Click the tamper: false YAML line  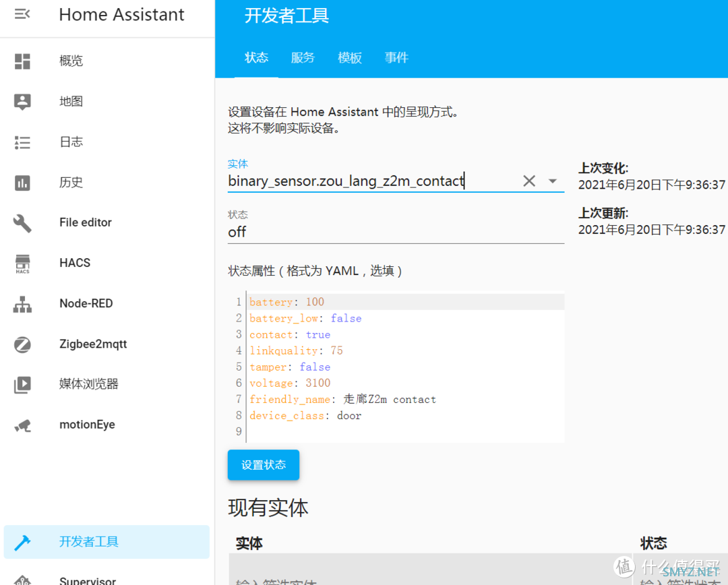(406, 367)
